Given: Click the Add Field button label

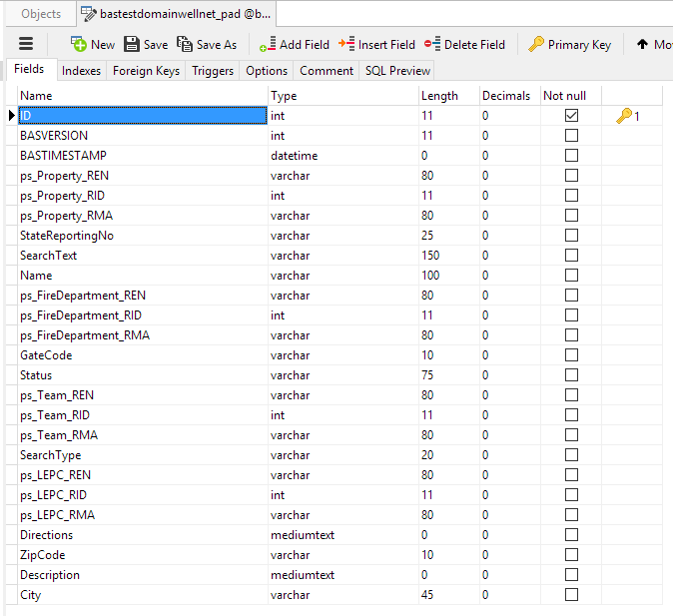Looking at the screenshot, I should pos(305,44).
